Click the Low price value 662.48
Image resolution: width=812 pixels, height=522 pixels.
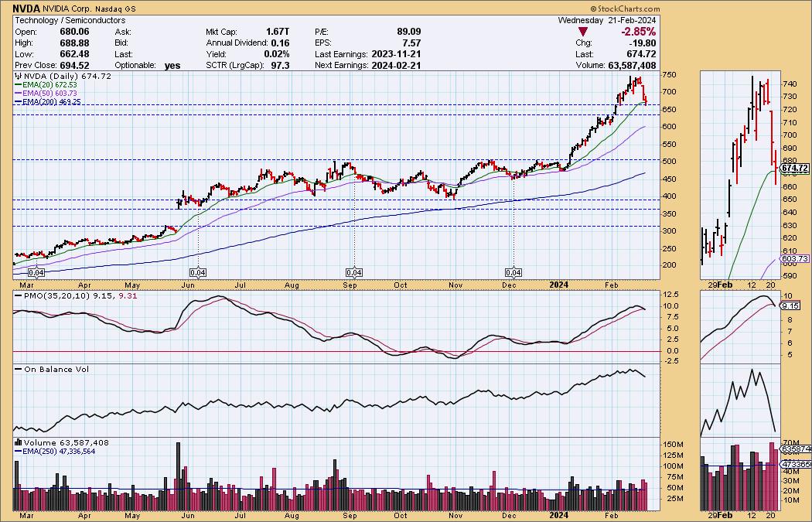(75, 54)
